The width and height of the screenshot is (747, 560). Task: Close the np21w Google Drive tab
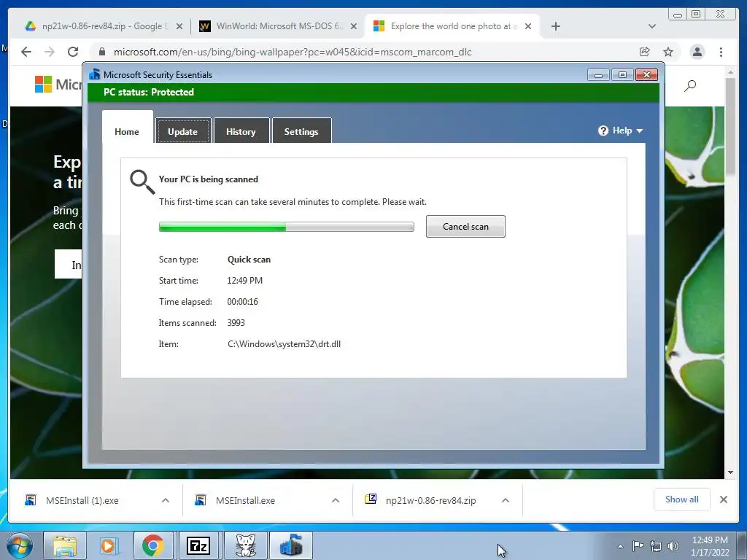pyautogui.click(x=179, y=26)
